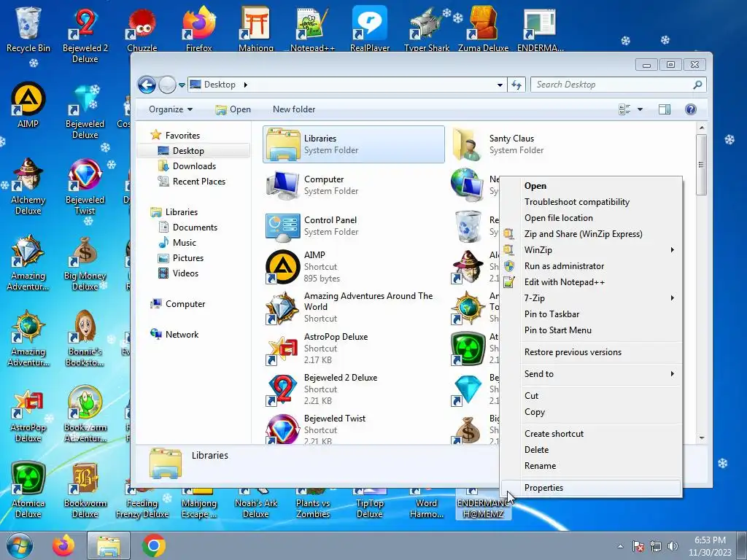Select Santy Claus system folder

click(x=538, y=144)
